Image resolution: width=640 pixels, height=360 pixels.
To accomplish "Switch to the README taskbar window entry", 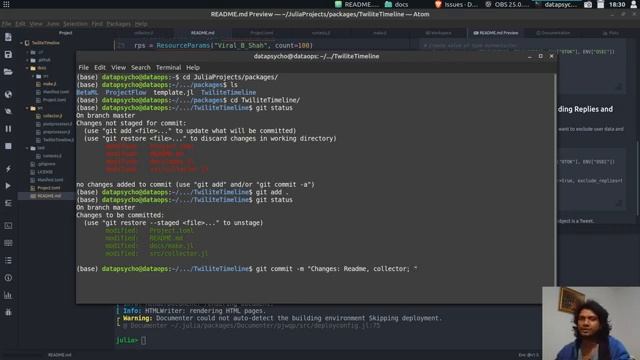I will [x=357, y=4].
